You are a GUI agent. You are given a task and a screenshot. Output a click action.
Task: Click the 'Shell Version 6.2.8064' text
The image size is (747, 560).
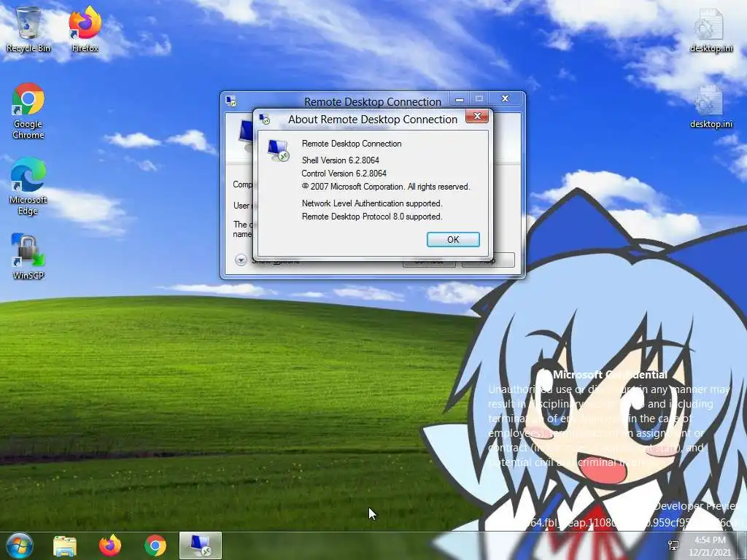point(340,160)
